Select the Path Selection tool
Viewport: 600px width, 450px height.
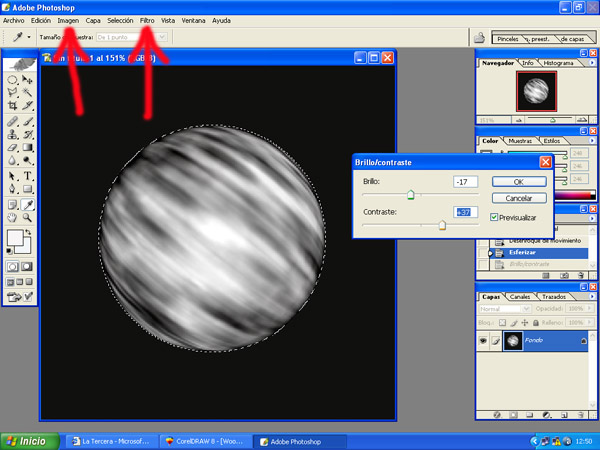pos(12,176)
